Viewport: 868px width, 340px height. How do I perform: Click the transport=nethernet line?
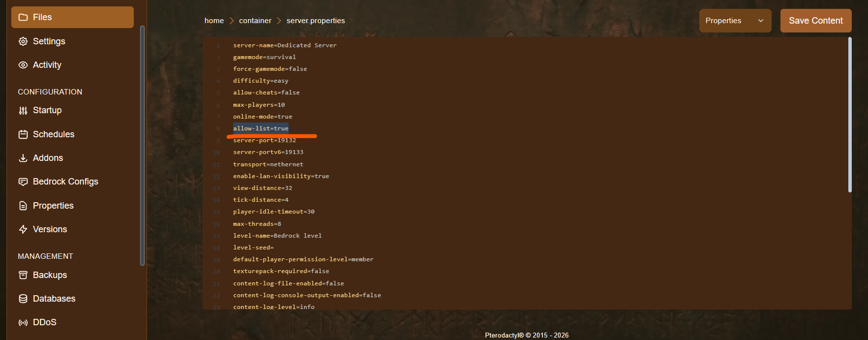pyautogui.click(x=268, y=164)
